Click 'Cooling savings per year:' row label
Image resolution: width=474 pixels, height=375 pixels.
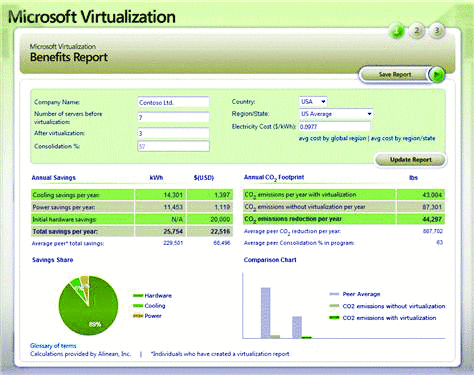click(x=66, y=195)
